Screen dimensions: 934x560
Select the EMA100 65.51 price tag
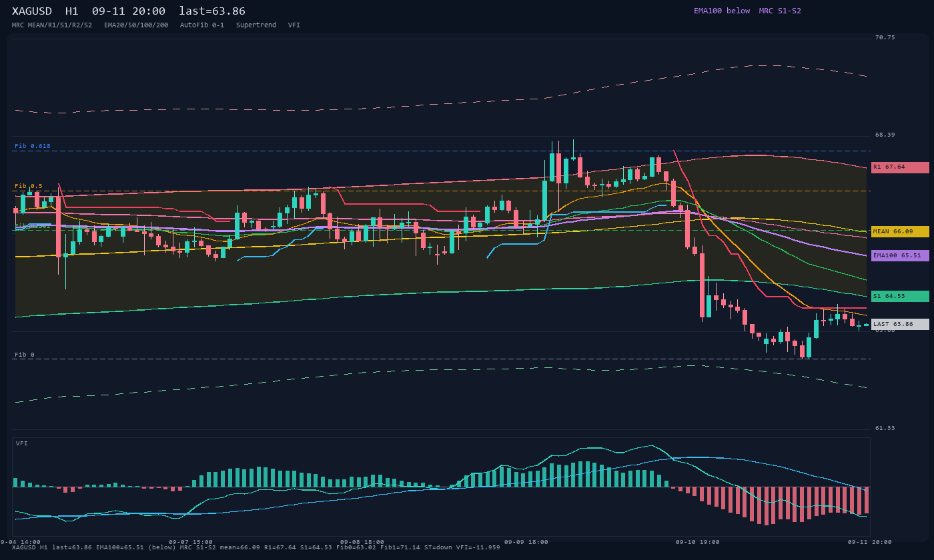900,255
